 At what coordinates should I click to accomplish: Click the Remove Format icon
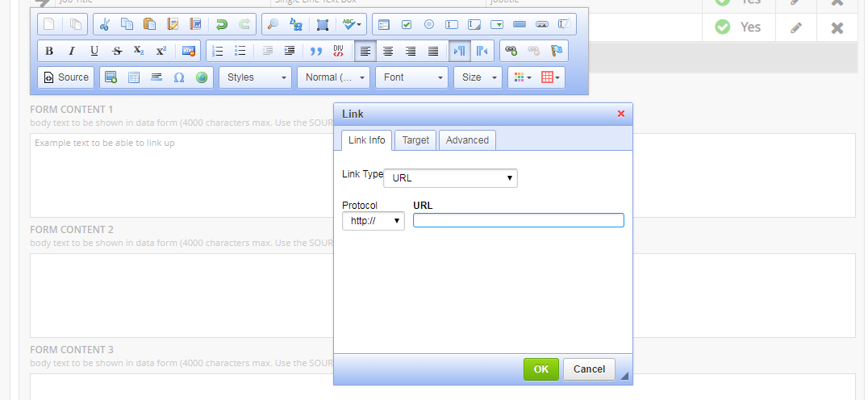click(189, 51)
